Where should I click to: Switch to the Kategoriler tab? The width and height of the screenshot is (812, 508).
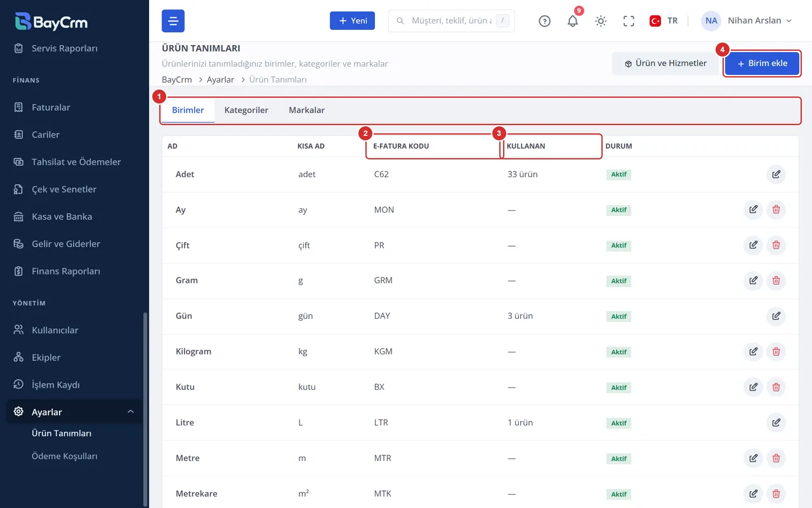246,110
